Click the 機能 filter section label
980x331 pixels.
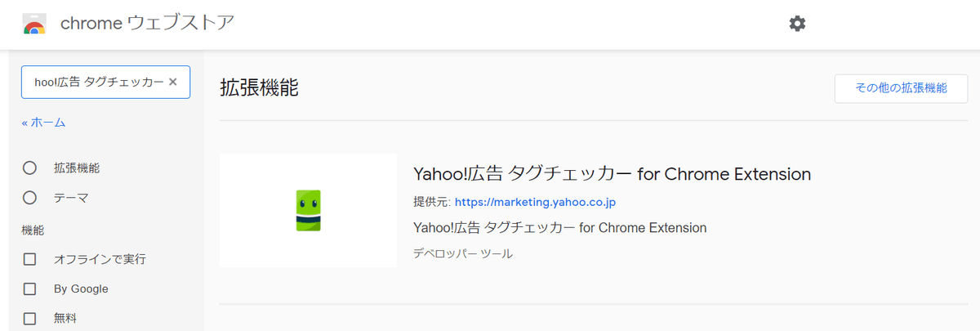[x=33, y=230]
